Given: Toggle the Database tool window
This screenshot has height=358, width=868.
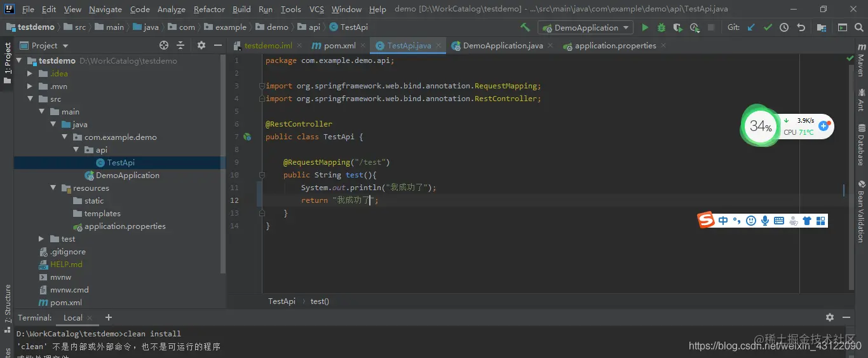Looking at the screenshot, I should click(861, 144).
